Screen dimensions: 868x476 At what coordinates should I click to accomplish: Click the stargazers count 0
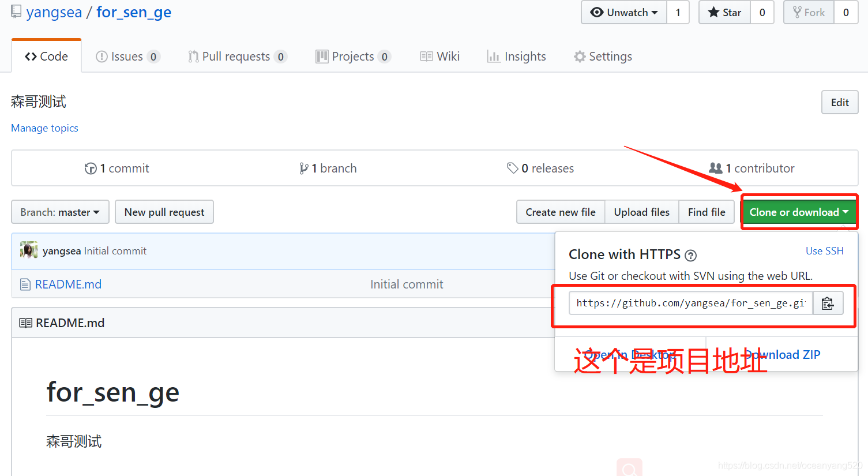click(762, 12)
